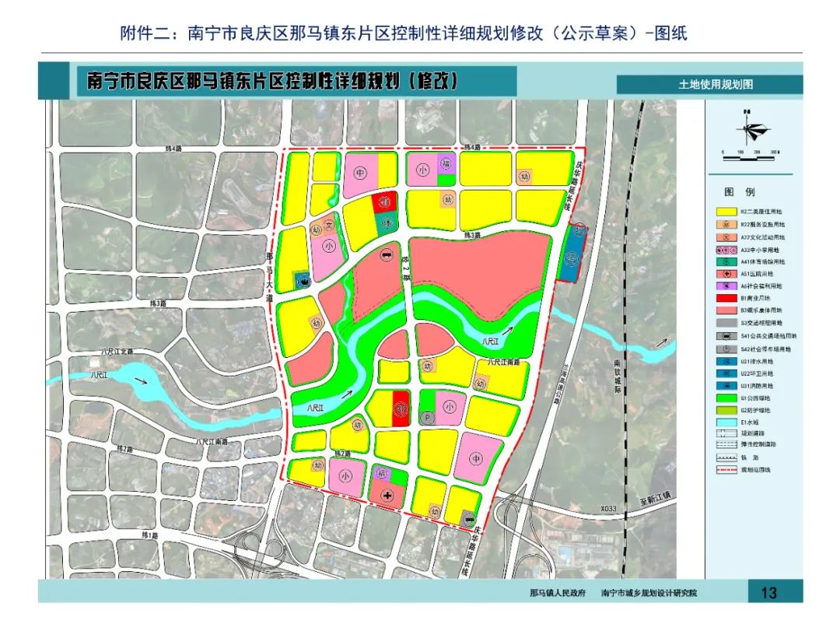Click circled 福 symbol in top purple block
840x631 pixels.
tap(446, 163)
